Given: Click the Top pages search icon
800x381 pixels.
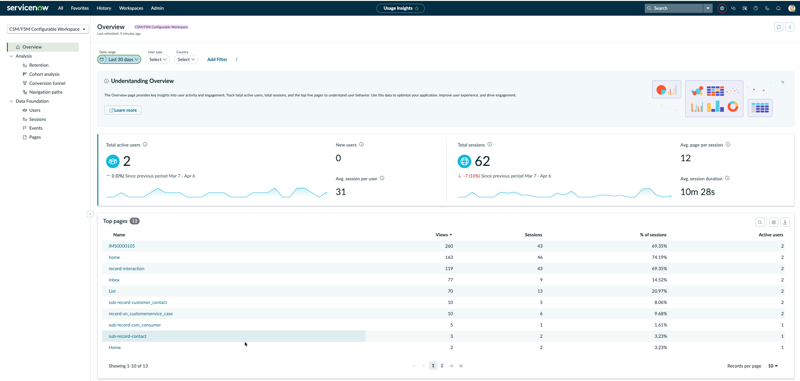Looking at the screenshot, I should point(760,222).
